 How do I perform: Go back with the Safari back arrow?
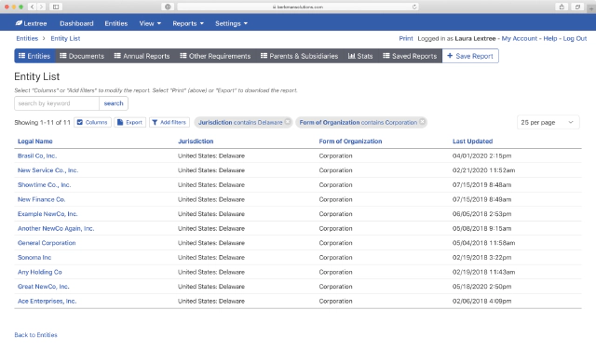(32, 7)
